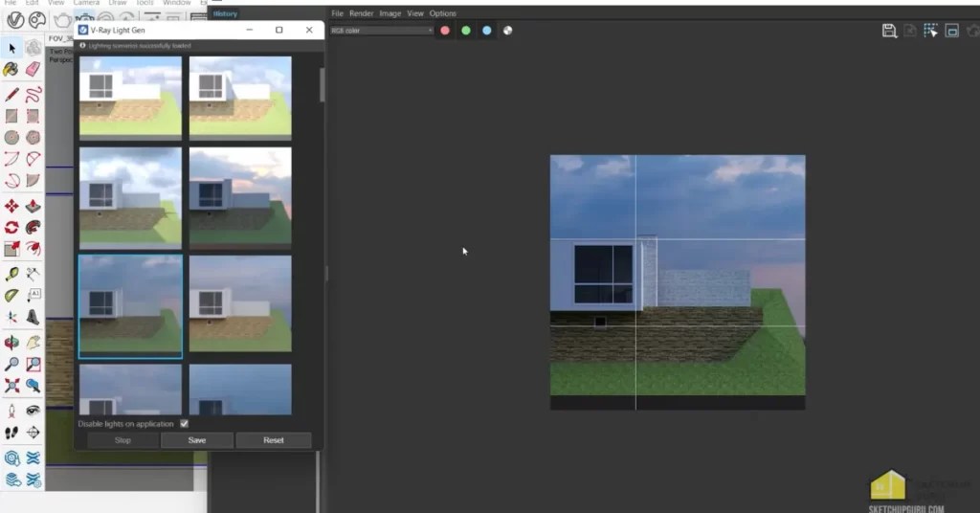Toggle the green channel in frame buffer
Screen dimensions: 980x513
point(466,30)
